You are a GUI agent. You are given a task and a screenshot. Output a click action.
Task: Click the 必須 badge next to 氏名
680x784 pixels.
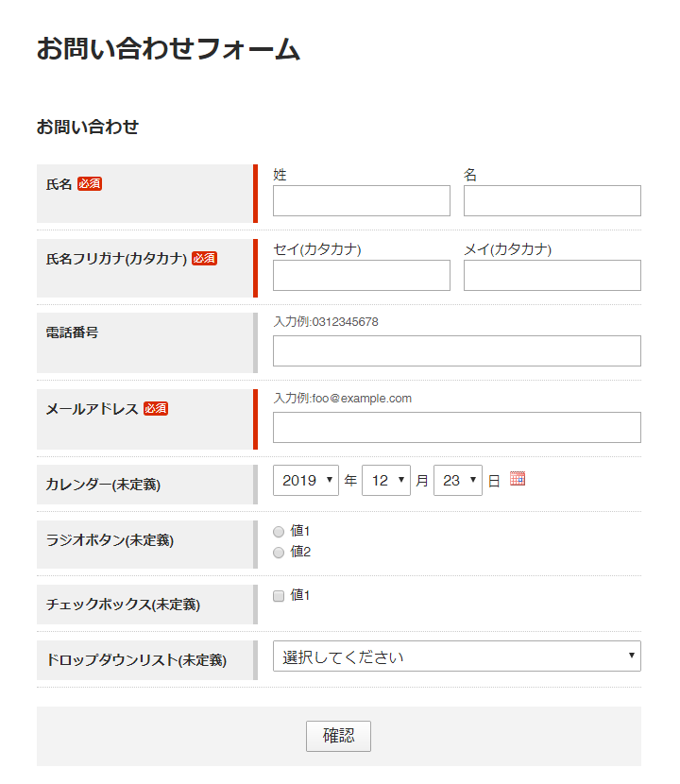click(90, 184)
